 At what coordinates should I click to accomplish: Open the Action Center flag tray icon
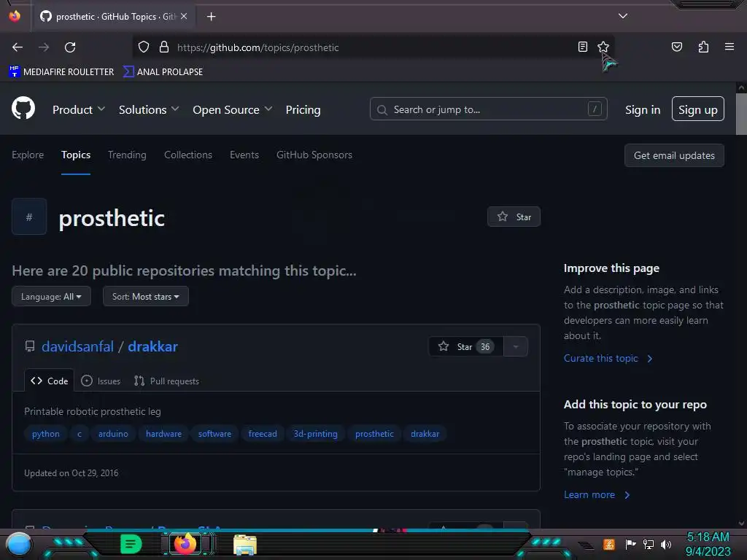pos(630,544)
